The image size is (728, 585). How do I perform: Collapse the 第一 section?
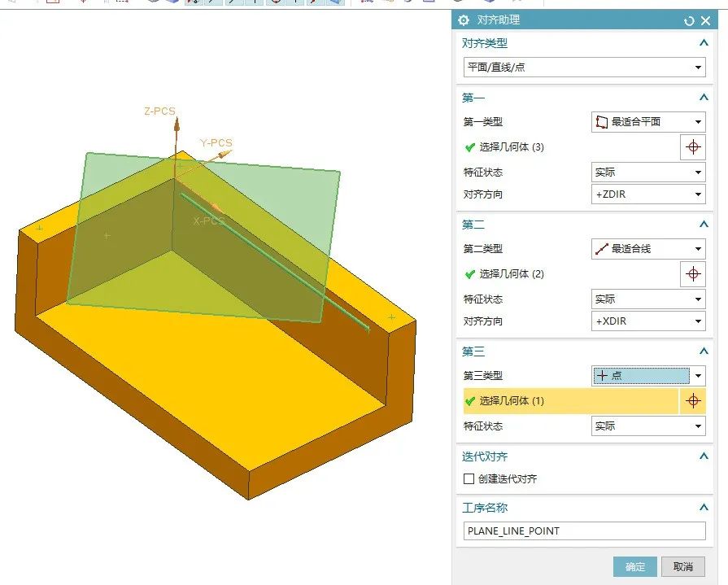pyautogui.click(x=704, y=98)
